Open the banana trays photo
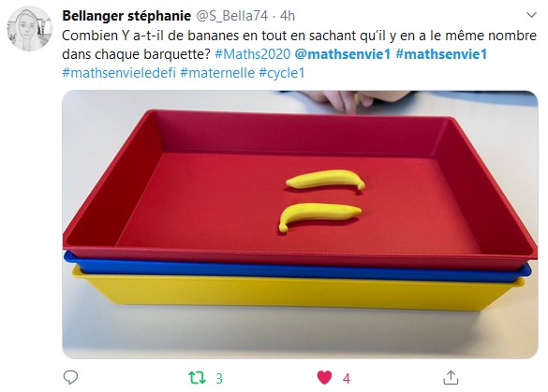548x392 pixels. [300, 225]
